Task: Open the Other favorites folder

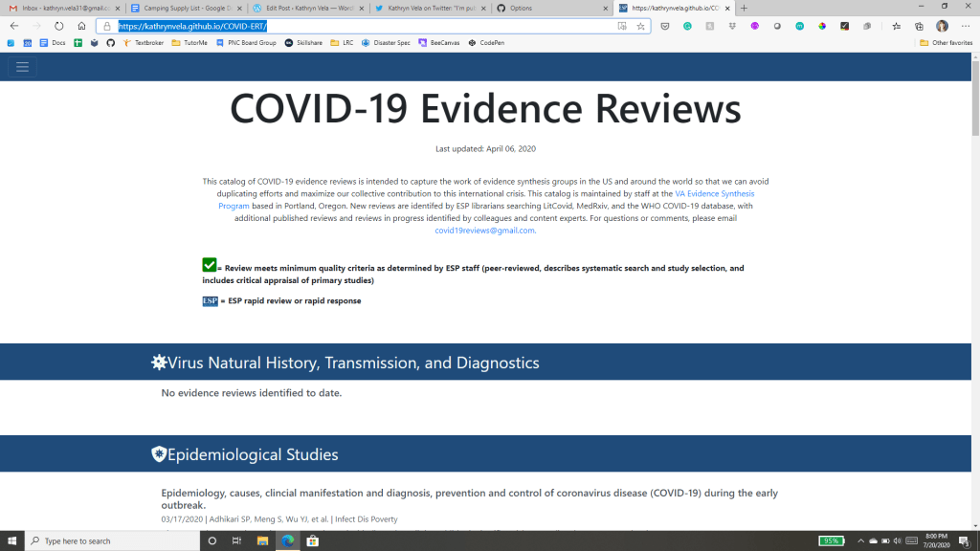Action: (946, 43)
